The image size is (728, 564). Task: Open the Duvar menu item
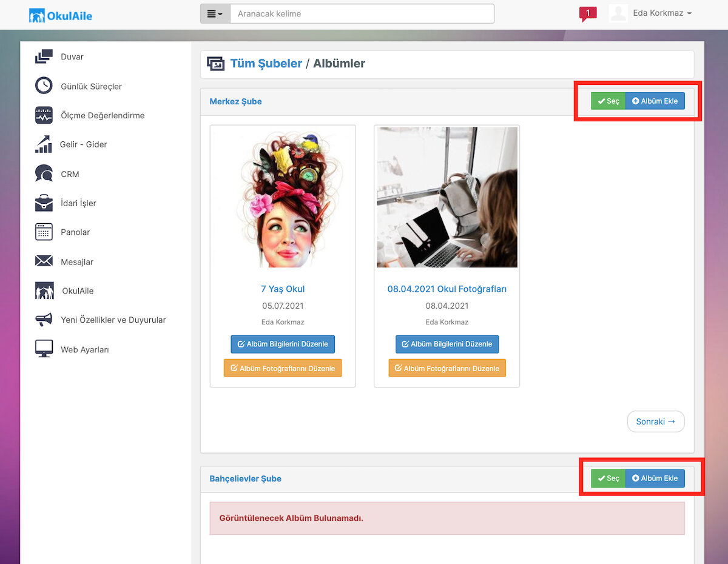pyautogui.click(x=72, y=57)
